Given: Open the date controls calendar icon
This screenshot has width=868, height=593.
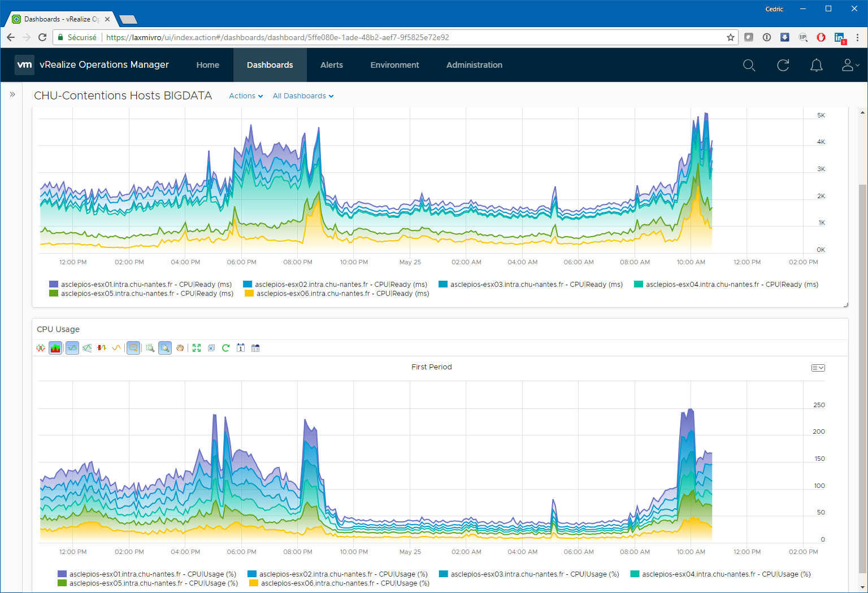Looking at the screenshot, I should click(241, 348).
